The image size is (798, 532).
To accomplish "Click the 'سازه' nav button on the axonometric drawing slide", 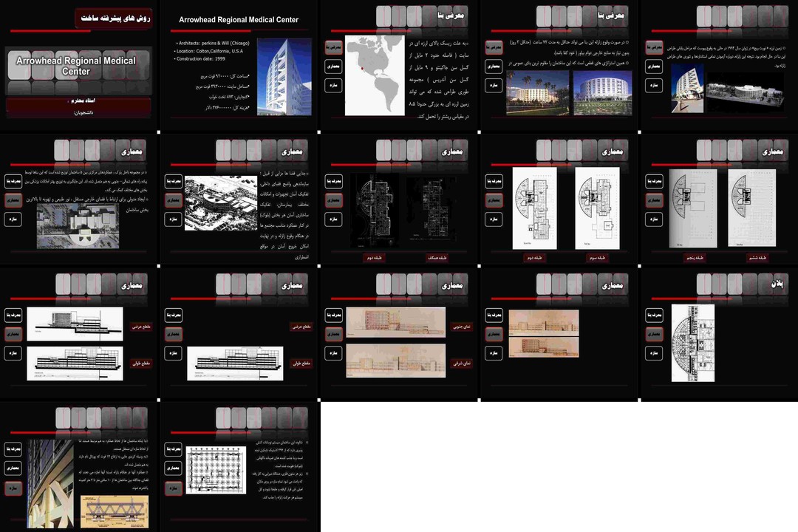I will [173, 219].
